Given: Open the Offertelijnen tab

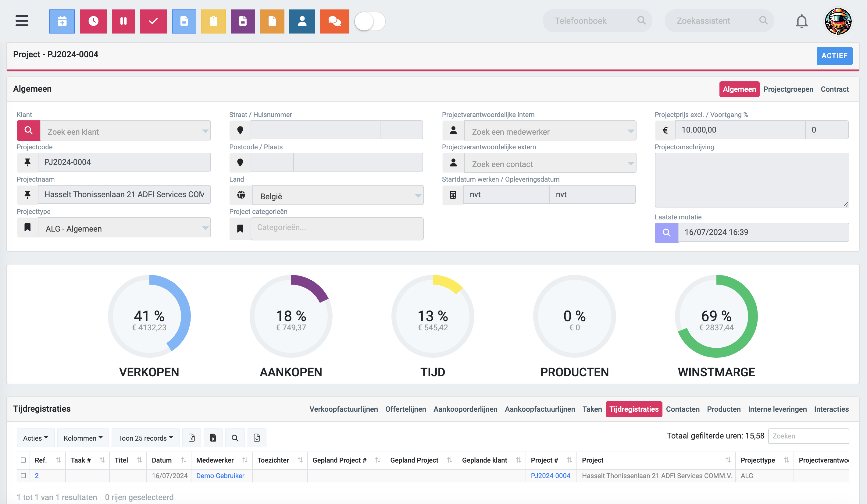Looking at the screenshot, I should pyautogui.click(x=406, y=409).
